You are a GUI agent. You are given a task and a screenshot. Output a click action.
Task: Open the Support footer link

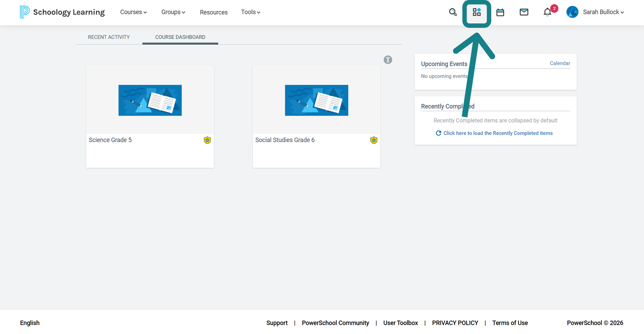(x=277, y=323)
